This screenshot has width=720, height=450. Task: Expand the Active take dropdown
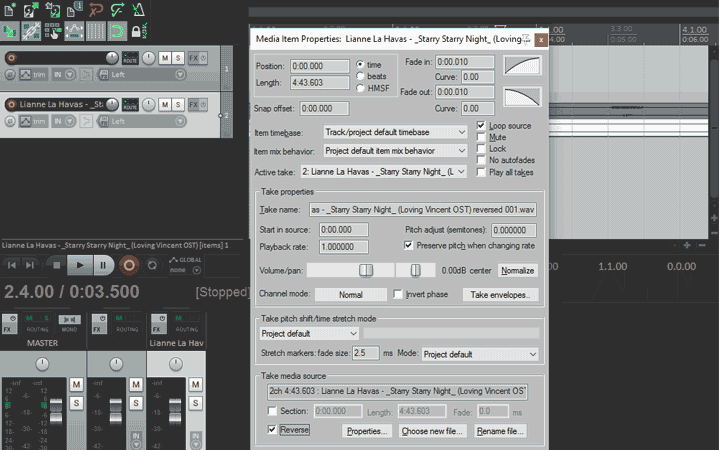click(x=395, y=172)
